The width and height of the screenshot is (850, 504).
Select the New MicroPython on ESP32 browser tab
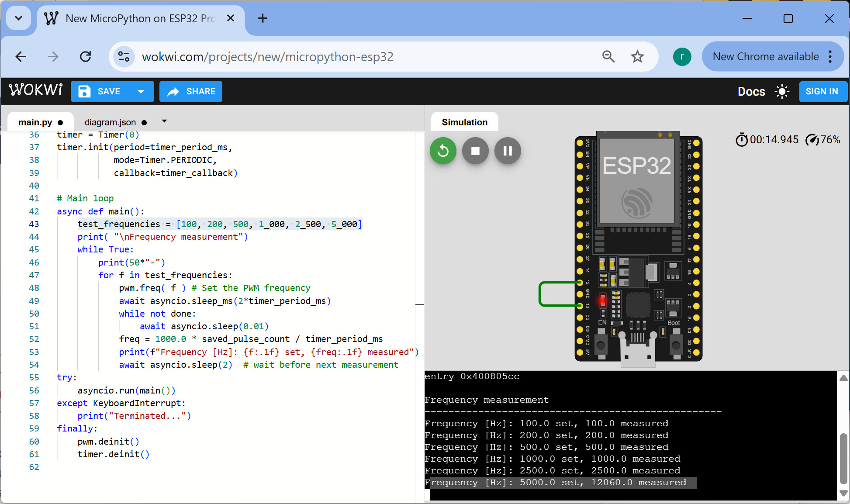(140, 18)
